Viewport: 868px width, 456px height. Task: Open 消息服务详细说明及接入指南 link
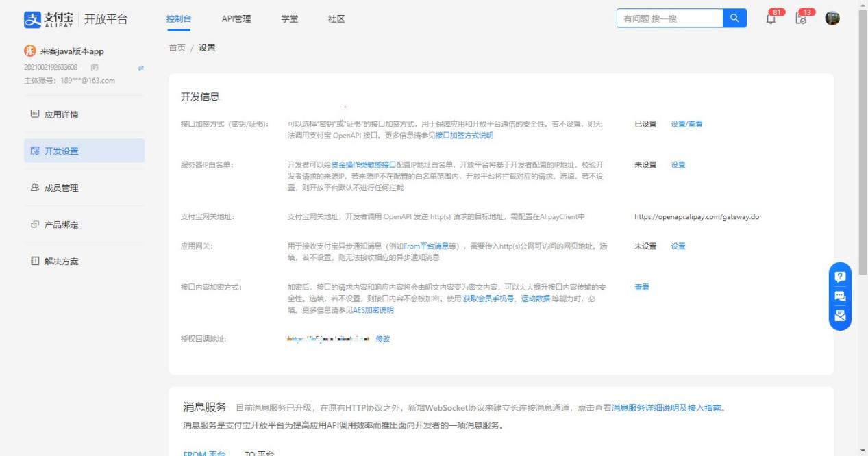(667, 408)
